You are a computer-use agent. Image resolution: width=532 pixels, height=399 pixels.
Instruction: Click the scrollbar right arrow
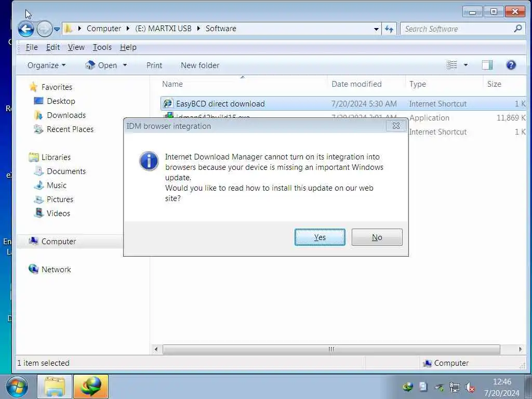pos(521,349)
